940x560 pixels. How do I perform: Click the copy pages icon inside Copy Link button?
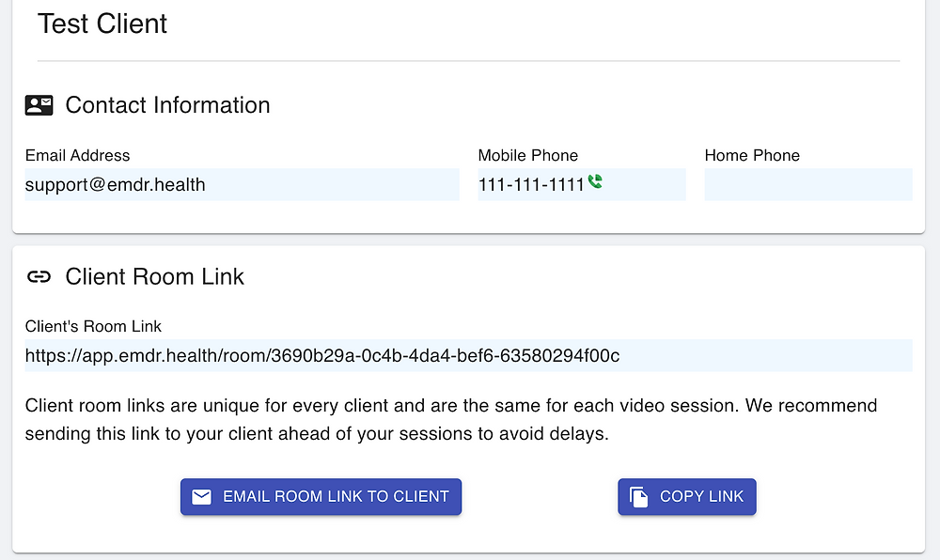point(639,496)
